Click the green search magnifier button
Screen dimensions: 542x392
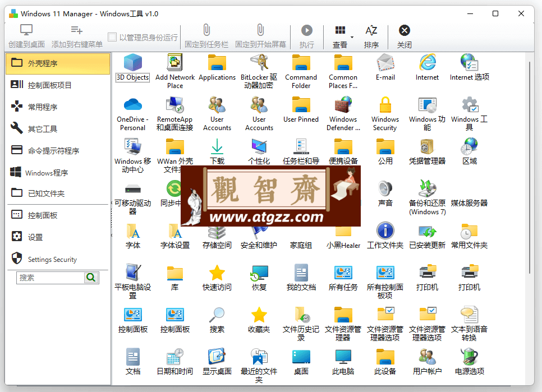point(91,278)
